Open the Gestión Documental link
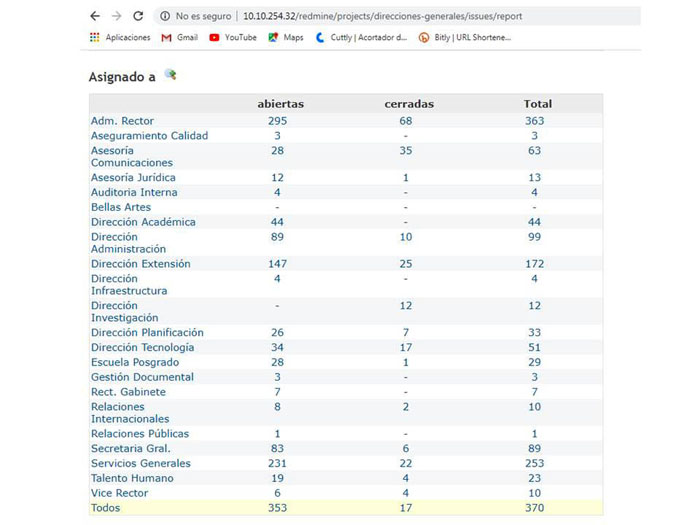700x525 pixels. (x=142, y=377)
